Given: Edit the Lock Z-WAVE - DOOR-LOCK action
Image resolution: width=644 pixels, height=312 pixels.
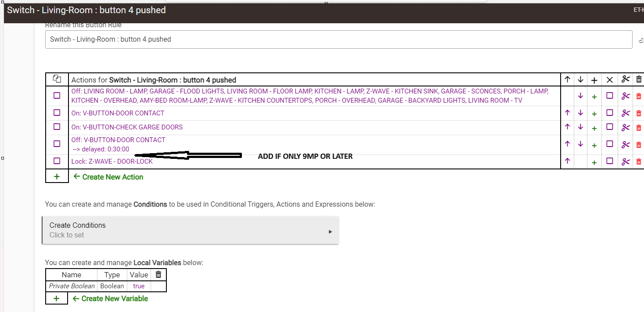Looking at the screenshot, I should point(112,161).
